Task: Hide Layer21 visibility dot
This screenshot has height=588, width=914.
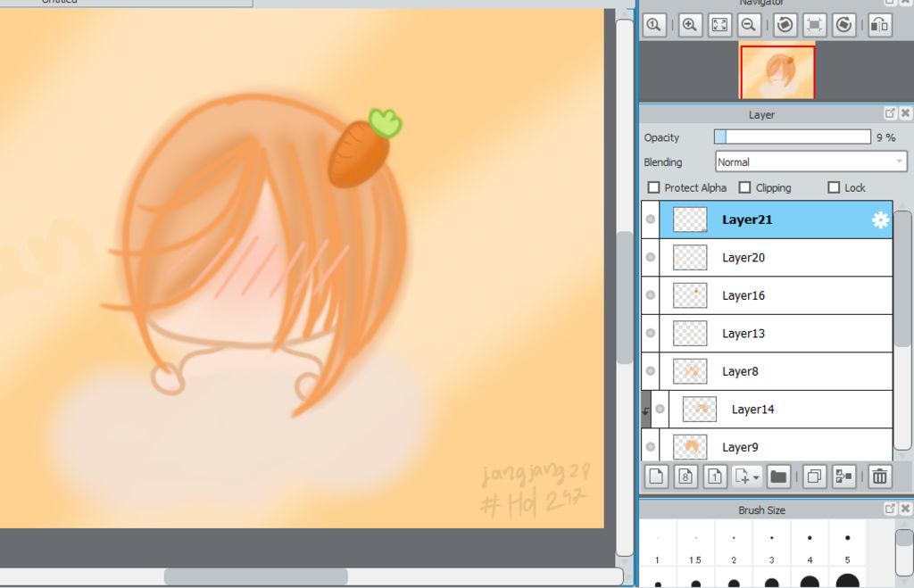Action: coord(651,219)
